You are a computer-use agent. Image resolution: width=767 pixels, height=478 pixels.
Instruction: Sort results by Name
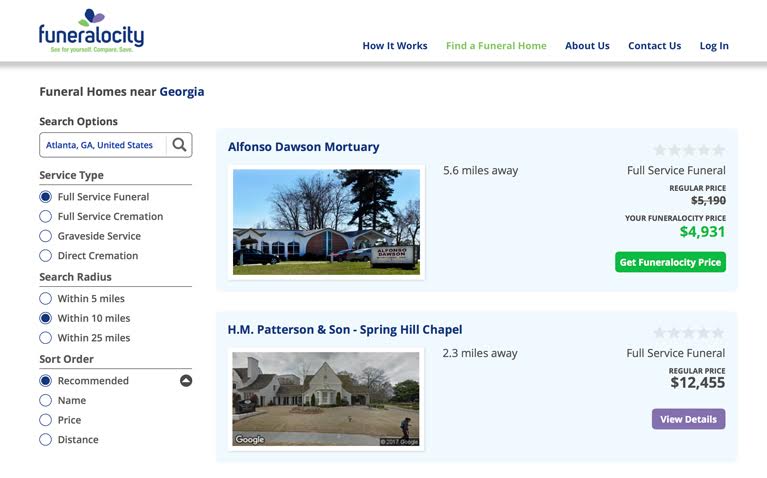45,400
